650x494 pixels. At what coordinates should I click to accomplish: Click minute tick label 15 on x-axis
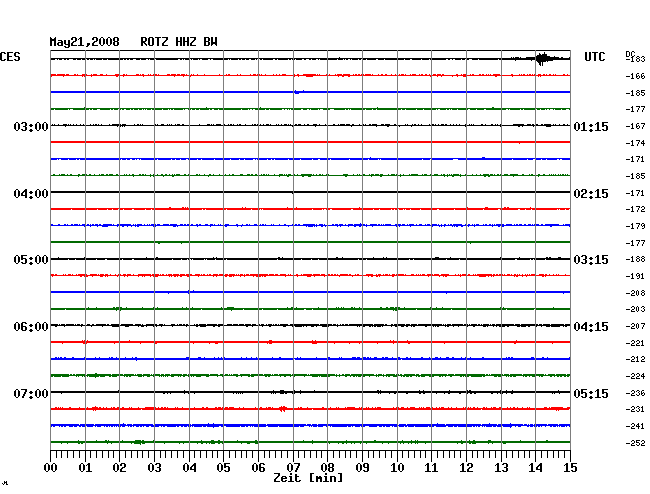click(x=570, y=468)
